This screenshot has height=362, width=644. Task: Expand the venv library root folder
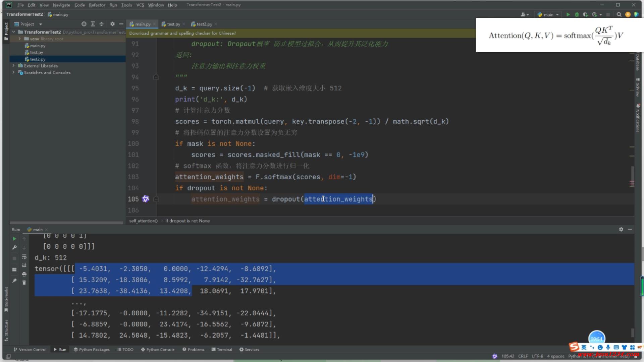pyautogui.click(x=19, y=39)
